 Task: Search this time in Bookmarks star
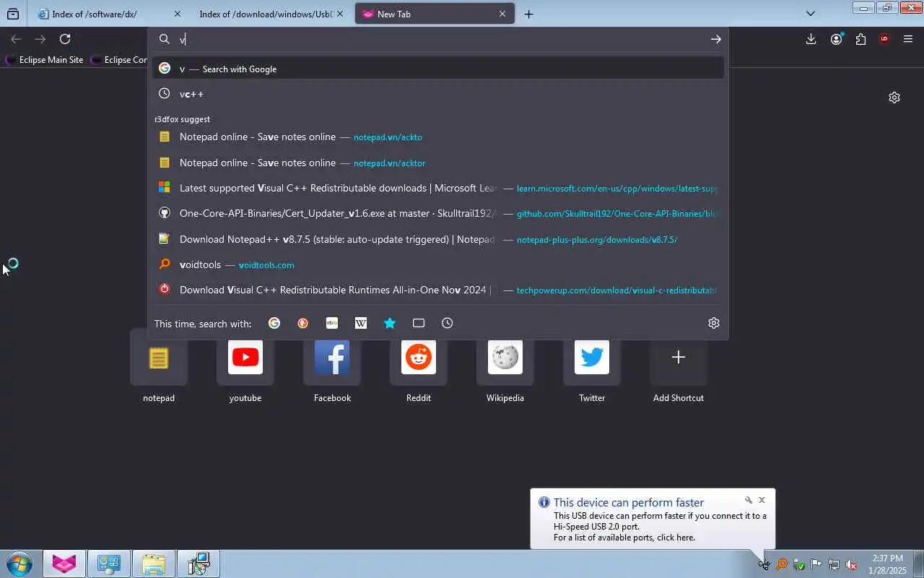[x=390, y=323]
